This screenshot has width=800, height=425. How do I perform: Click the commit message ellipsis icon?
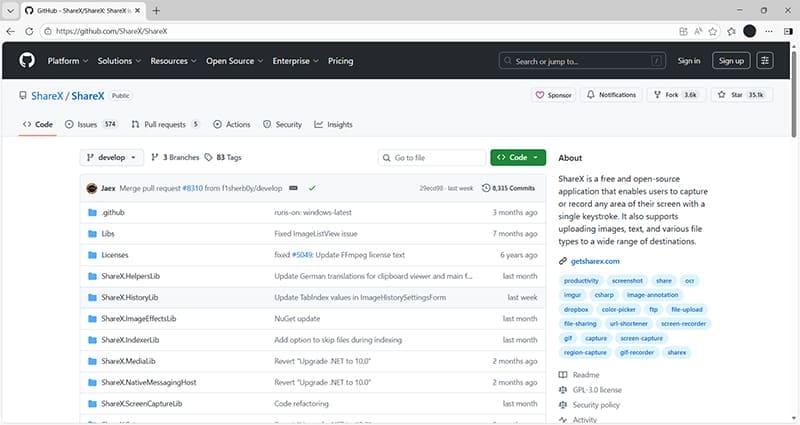pyautogui.click(x=293, y=188)
